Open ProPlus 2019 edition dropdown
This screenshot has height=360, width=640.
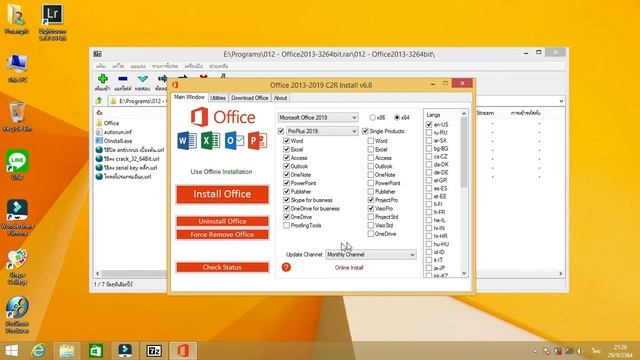click(322, 131)
